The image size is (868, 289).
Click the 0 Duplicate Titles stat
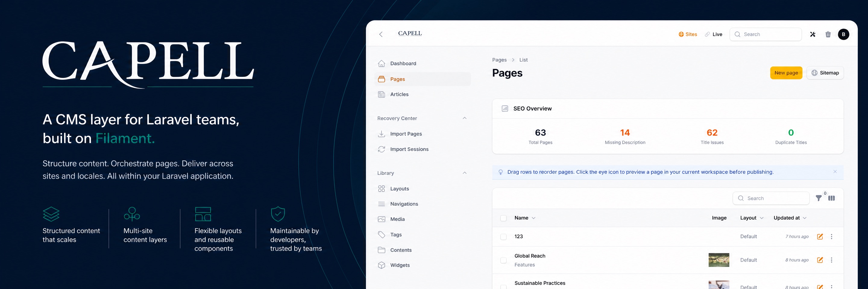(791, 136)
